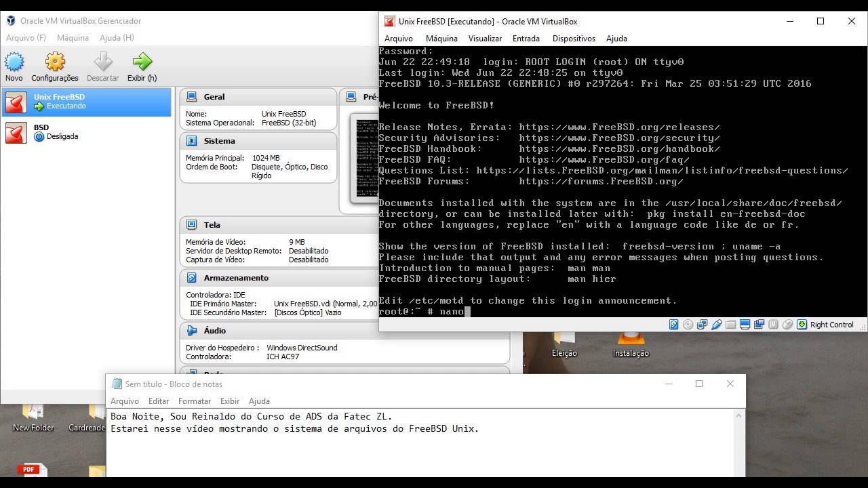Click the Descartar arrow icon
The image size is (868, 488).
[103, 62]
